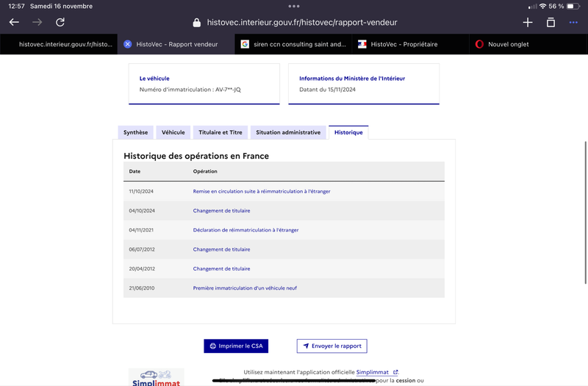
Task: Click the forward navigation arrow
Action: [37, 22]
